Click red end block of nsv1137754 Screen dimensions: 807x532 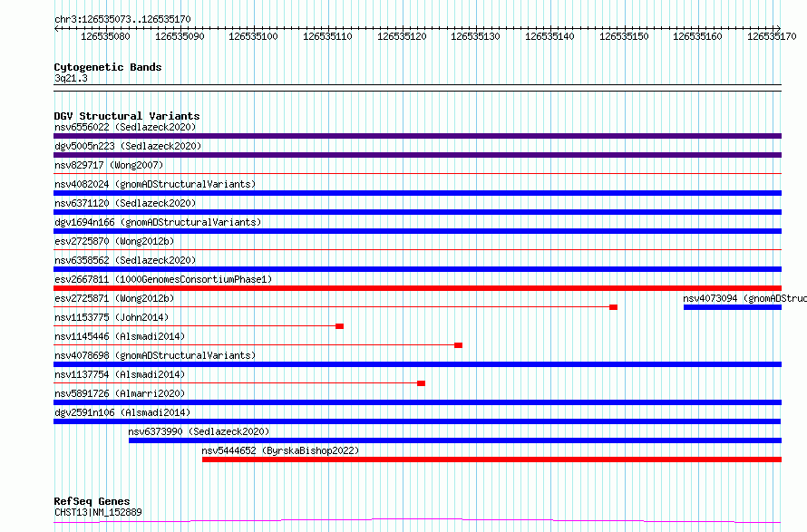(x=421, y=383)
